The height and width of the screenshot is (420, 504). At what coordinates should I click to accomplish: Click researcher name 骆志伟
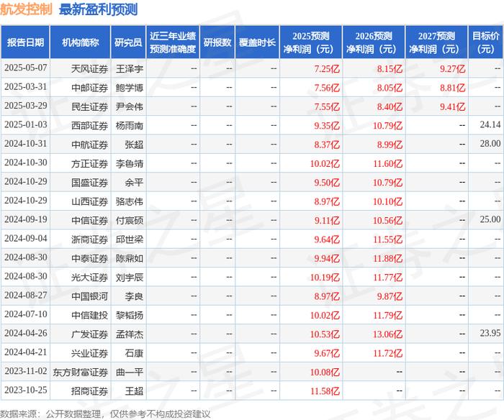(x=130, y=201)
